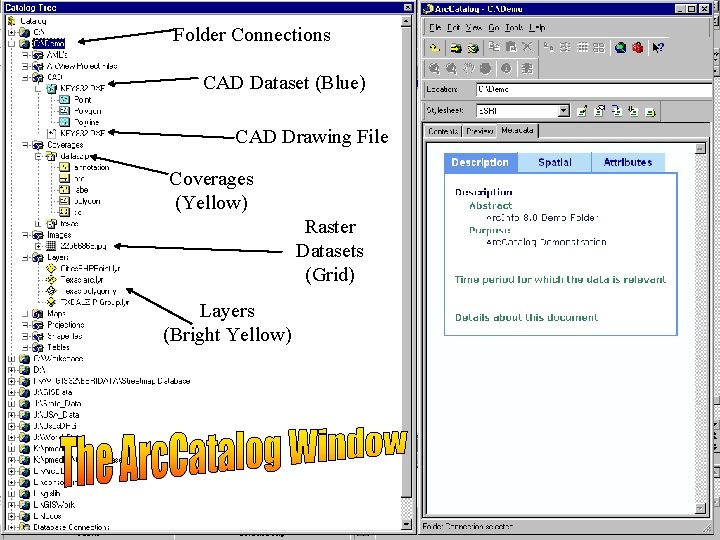The image size is (720, 540).
Task: Open the Help menu
Action: [x=537, y=28]
